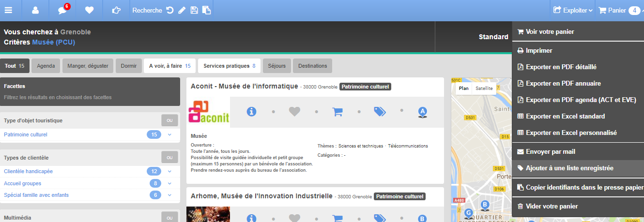Image resolution: width=644 pixels, height=222 pixels.
Task: Toggle OU for Multimédia facet
Action: (x=169, y=218)
